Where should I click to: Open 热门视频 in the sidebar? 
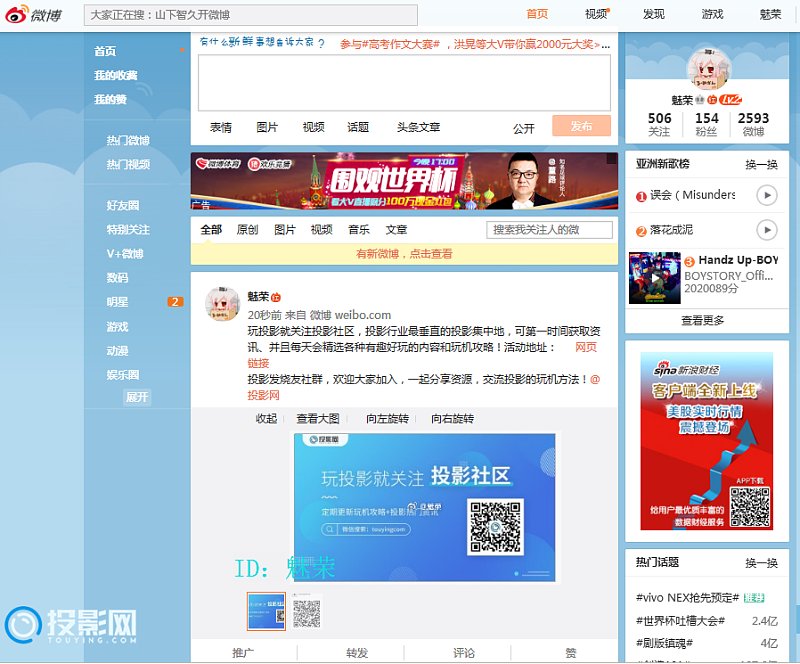tap(128, 164)
